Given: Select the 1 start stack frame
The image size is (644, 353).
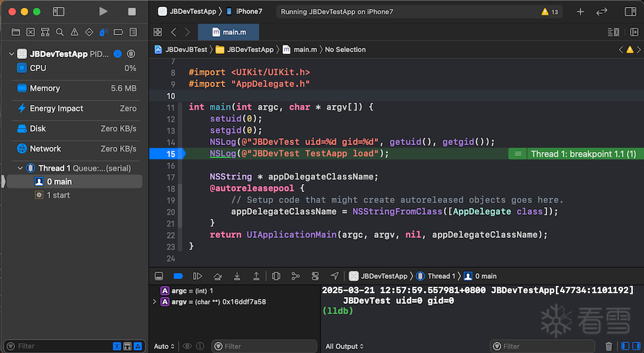Looking at the screenshot, I should (x=58, y=195).
